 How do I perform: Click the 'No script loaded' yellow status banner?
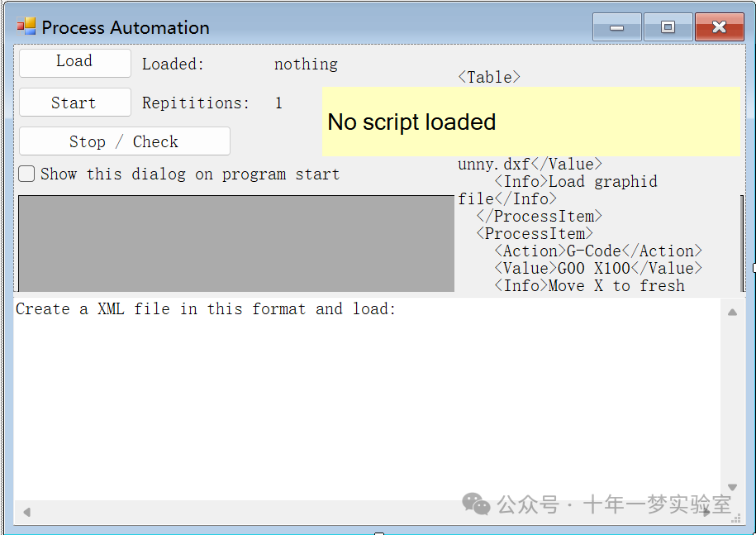(530, 122)
